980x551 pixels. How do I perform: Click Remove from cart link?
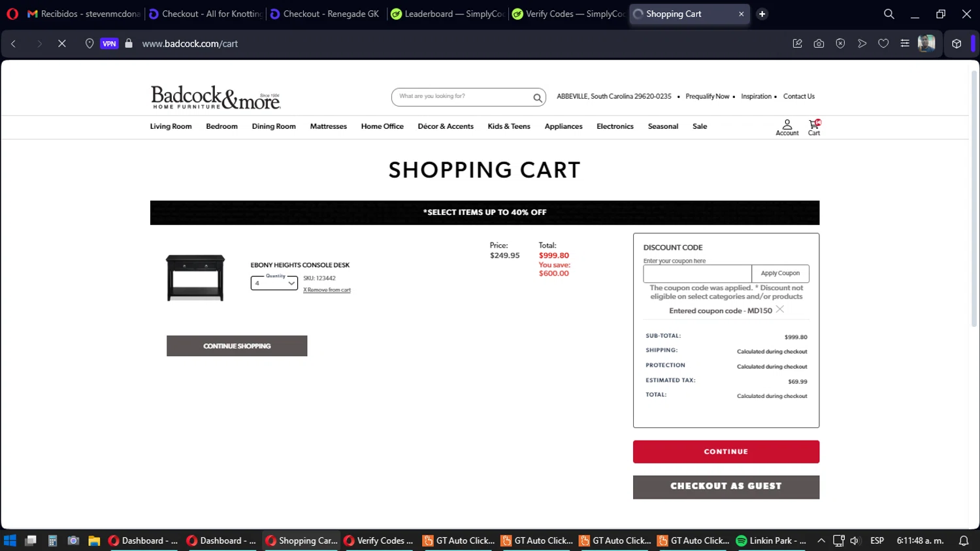tap(327, 290)
